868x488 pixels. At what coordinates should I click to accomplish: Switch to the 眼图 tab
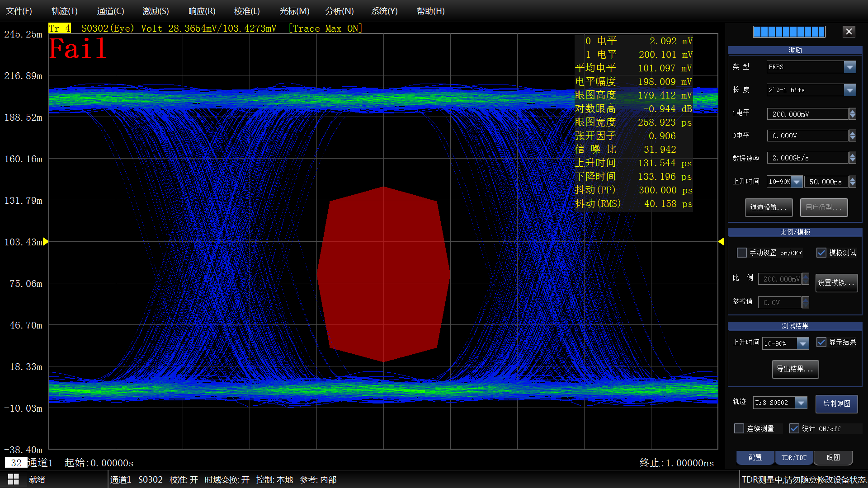point(833,457)
